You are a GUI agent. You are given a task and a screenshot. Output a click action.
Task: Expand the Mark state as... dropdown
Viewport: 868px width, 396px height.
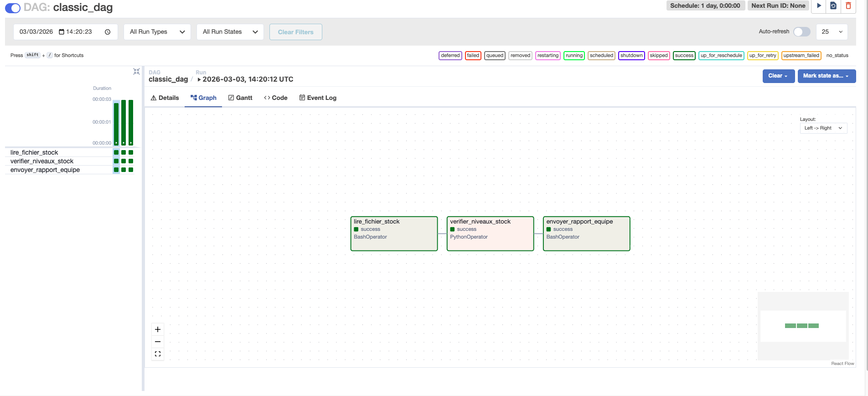tap(827, 76)
